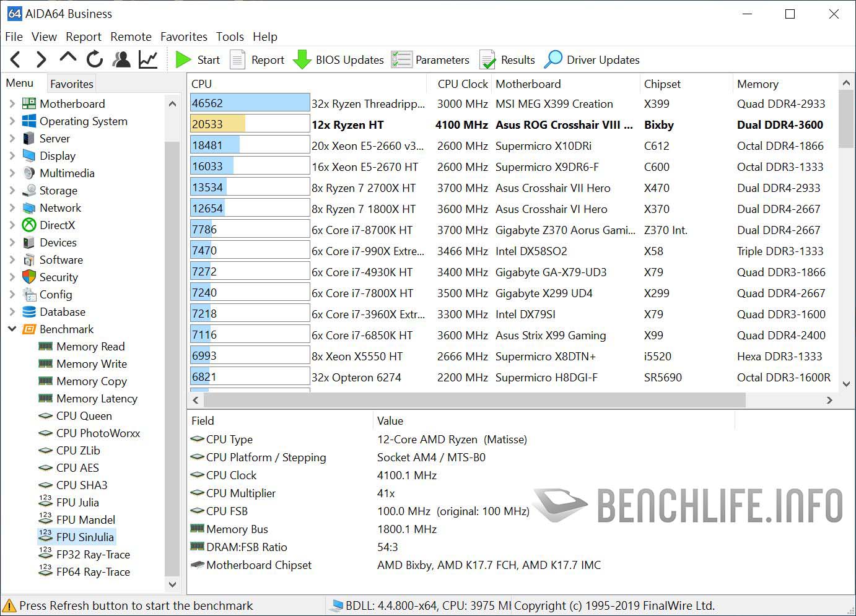This screenshot has height=616, width=856.
Task: Click the back navigation arrow
Action: 15,59
